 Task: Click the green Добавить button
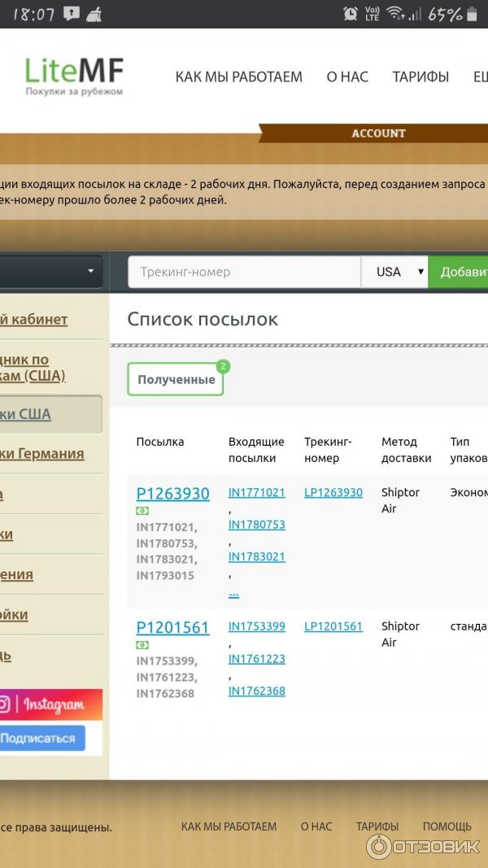click(x=460, y=272)
